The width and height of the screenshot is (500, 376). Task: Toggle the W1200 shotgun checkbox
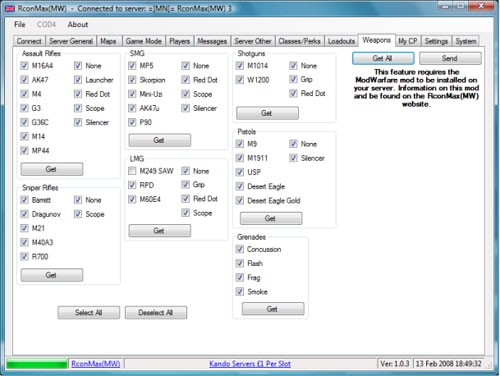coord(240,80)
